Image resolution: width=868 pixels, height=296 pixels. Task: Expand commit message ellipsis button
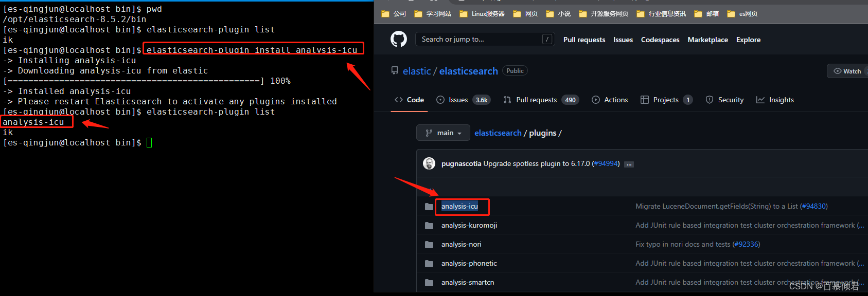(629, 164)
